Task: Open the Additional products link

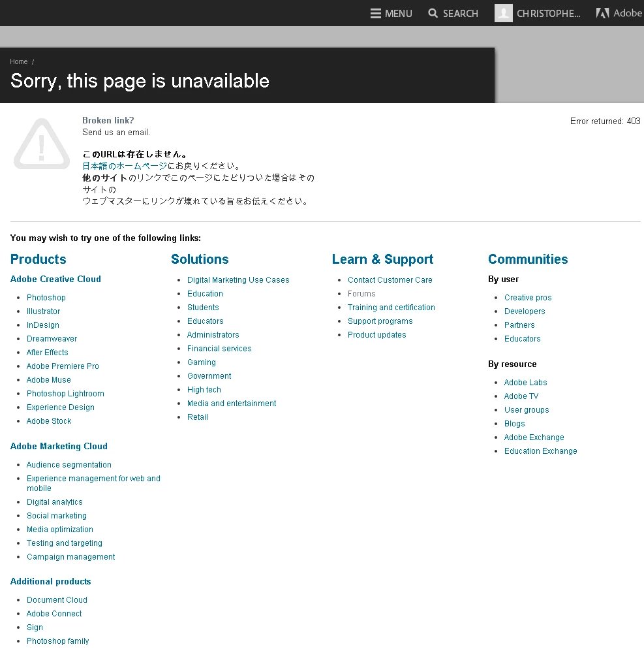Action: click(51, 581)
